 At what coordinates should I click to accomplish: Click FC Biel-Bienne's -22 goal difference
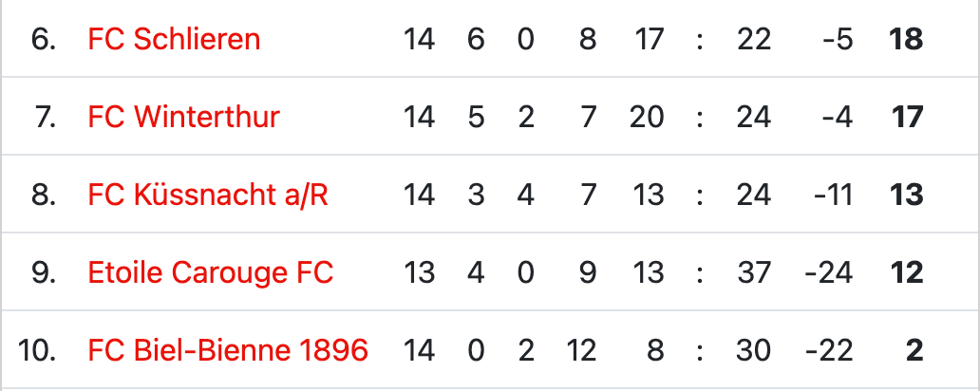click(x=829, y=350)
